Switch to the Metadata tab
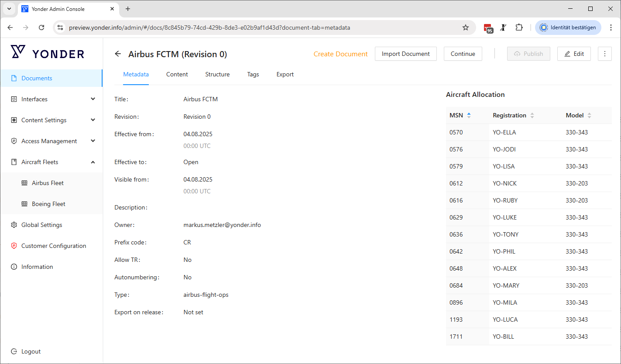Screen dimensions: 621x364 pyautogui.click(x=136, y=75)
